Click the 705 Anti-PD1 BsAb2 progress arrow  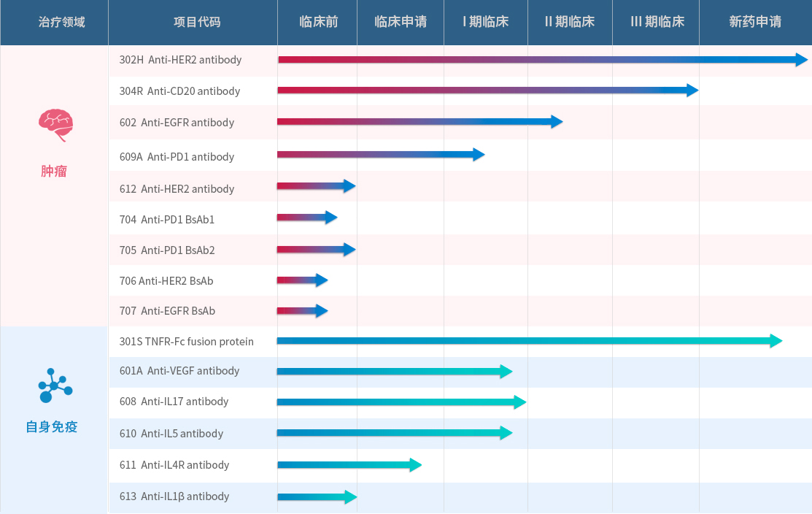[x=317, y=250]
